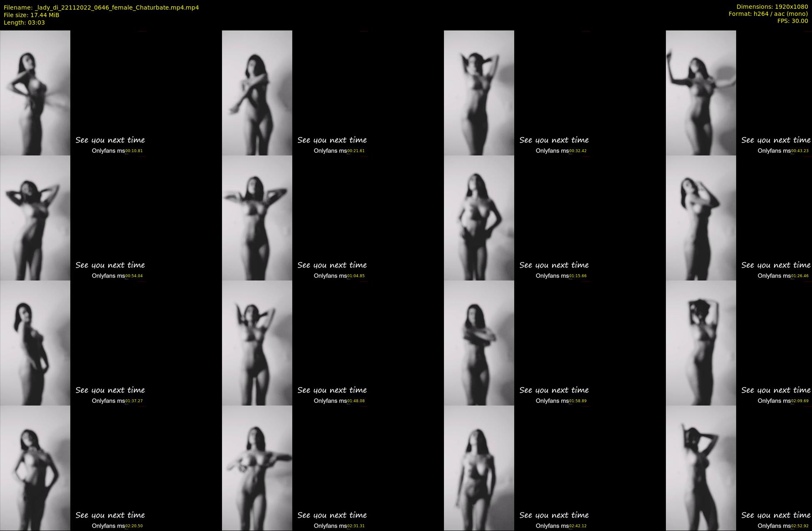Click the 02:20.50 timestamp label
The height and width of the screenshot is (531, 812).
(134, 526)
